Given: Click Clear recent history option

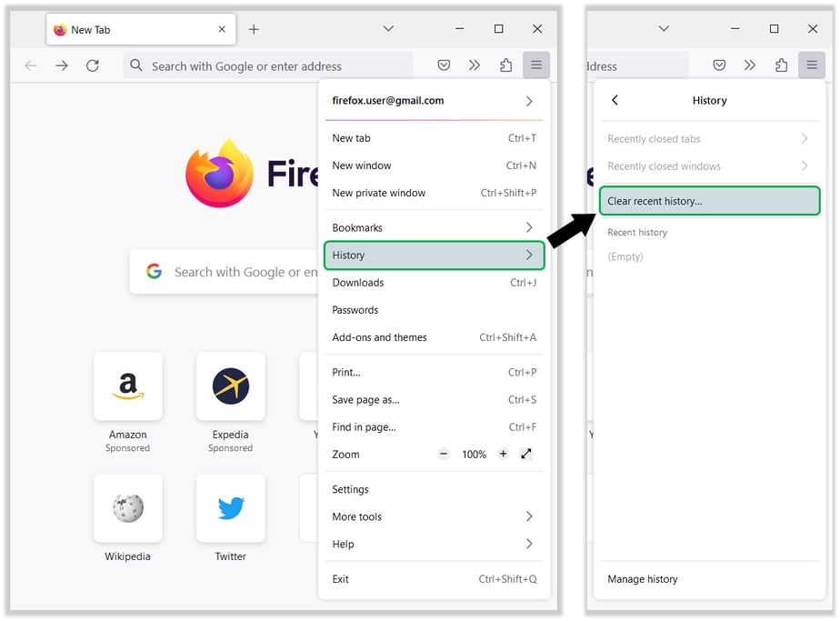Looking at the screenshot, I should (x=709, y=201).
